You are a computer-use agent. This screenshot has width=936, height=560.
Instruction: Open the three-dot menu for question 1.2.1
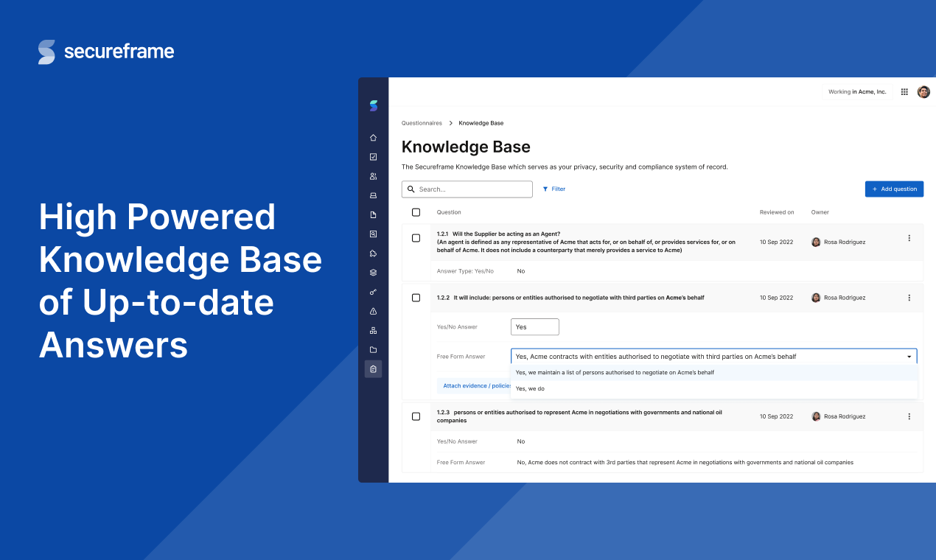pyautogui.click(x=909, y=238)
